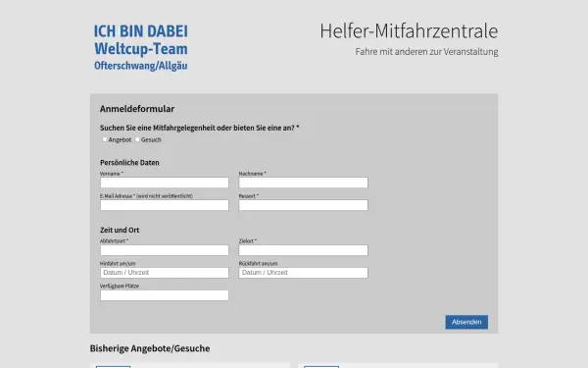Click the ICH BIN DABEI Weltcup-Team logo
The image size is (588, 368).
click(x=140, y=47)
